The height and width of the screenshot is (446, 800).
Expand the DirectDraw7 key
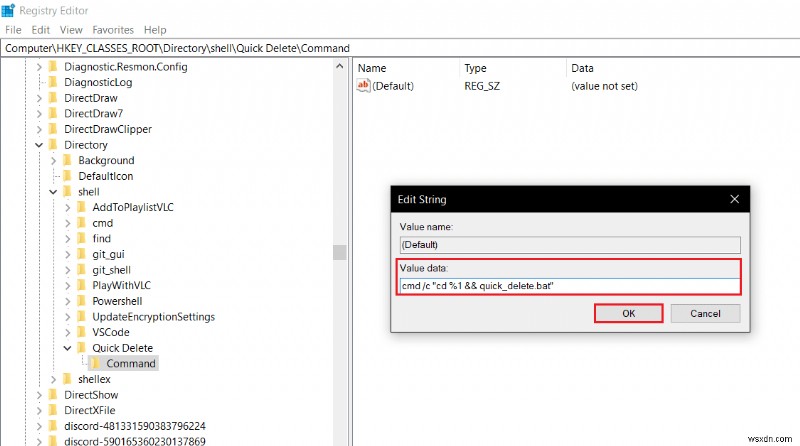point(39,114)
